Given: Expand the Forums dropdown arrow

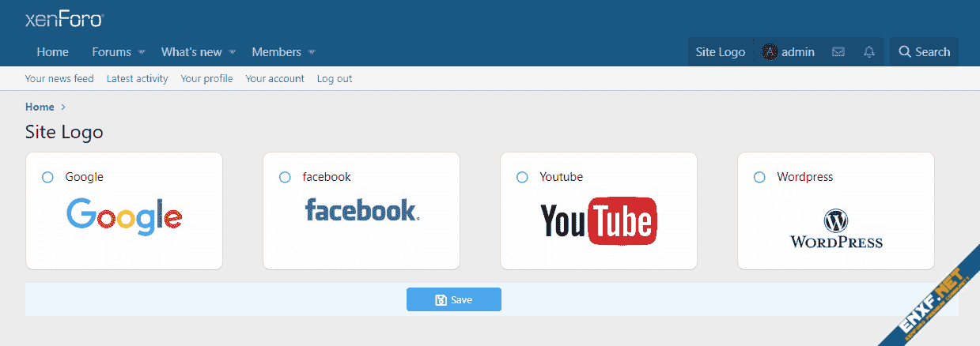Looking at the screenshot, I should click(142, 53).
